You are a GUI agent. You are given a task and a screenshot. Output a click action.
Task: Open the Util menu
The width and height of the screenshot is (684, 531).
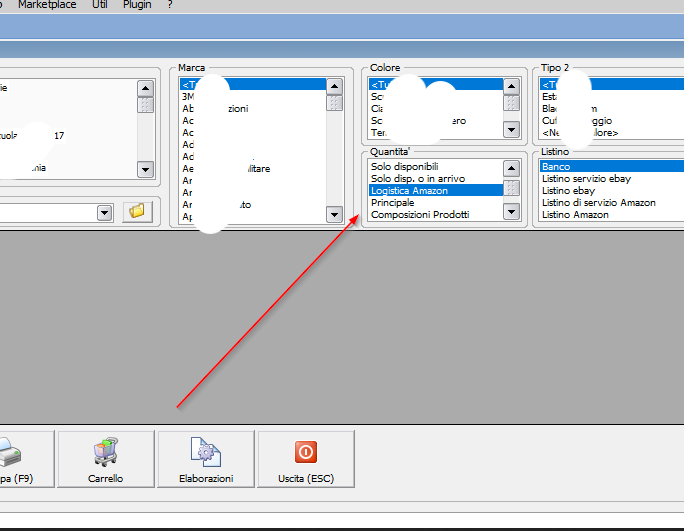click(x=99, y=5)
